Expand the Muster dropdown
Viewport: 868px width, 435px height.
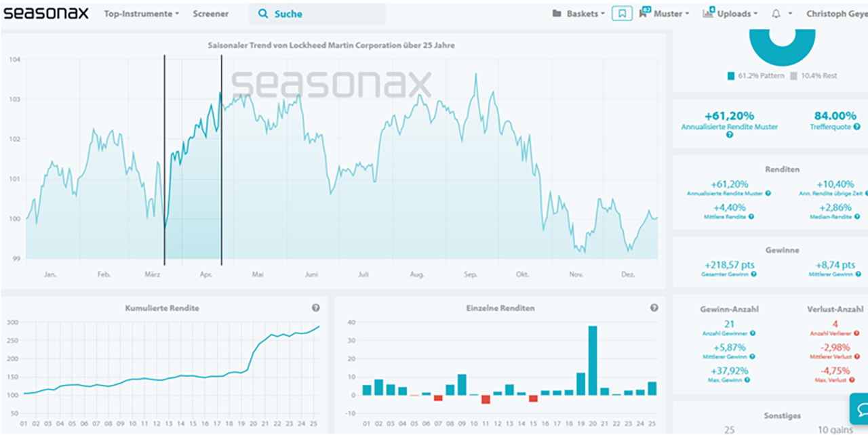(x=665, y=14)
